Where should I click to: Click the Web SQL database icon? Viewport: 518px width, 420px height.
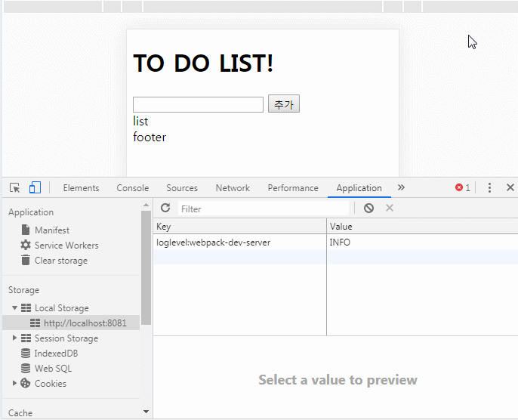[26, 368]
